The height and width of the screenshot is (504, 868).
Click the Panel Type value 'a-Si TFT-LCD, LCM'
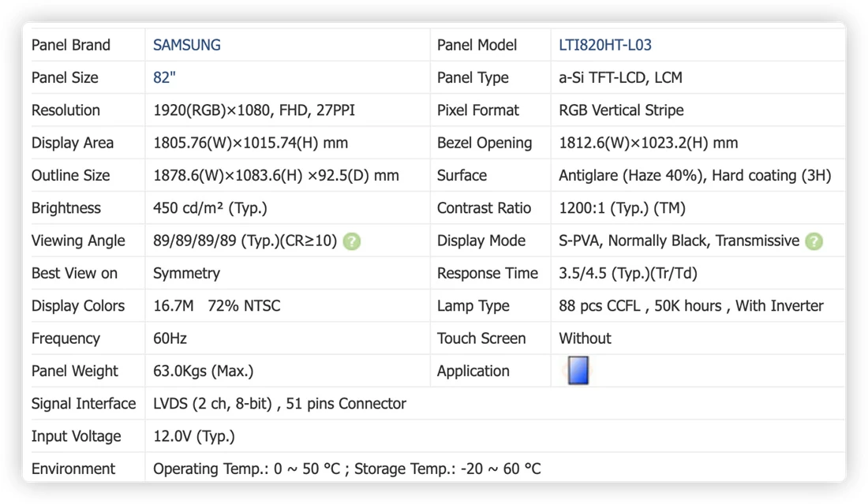(x=620, y=77)
